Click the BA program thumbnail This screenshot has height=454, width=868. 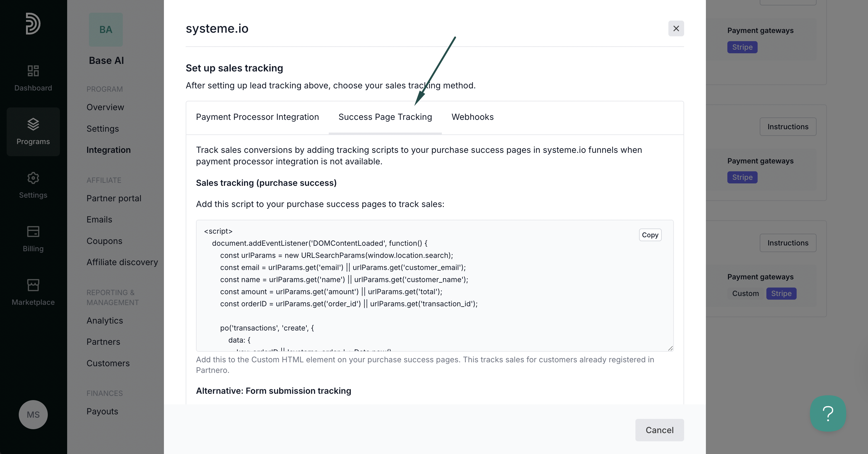pyautogui.click(x=106, y=30)
